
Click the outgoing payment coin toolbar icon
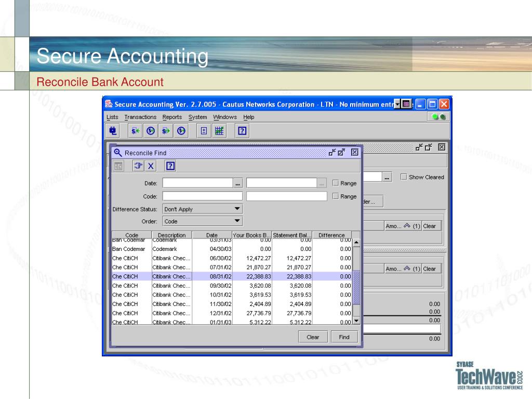point(181,130)
